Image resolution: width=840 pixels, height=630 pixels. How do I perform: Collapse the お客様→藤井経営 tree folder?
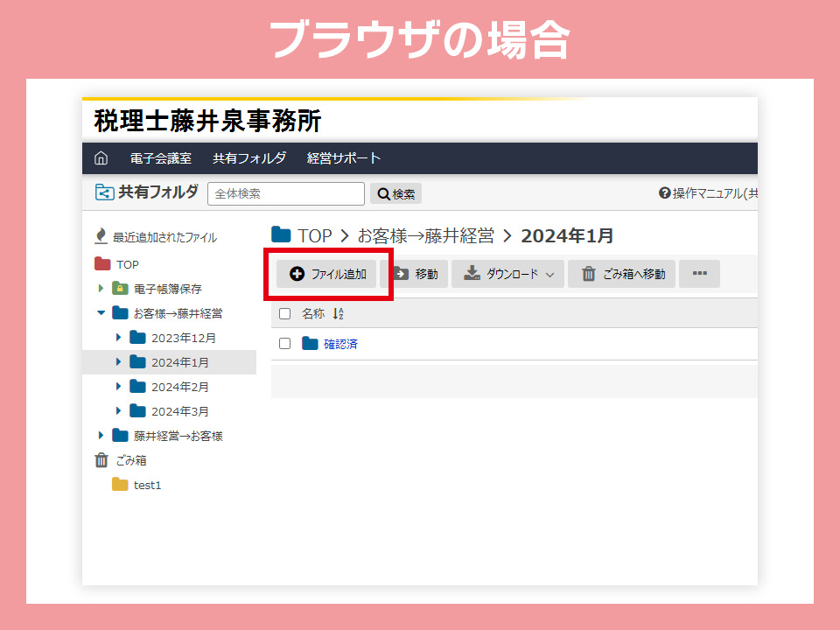101,313
